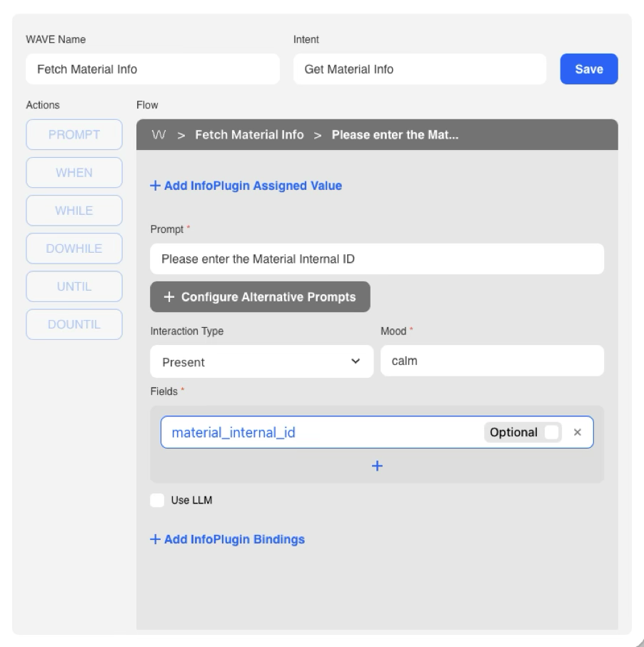Remove the material_internal_id field with X
Image resolution: width=644 pixels, height=647 pixels.
click(x=578, y=433)
